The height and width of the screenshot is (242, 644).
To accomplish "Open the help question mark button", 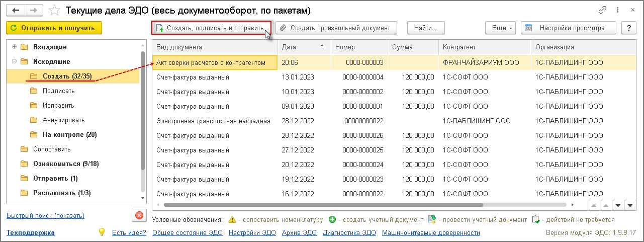I will [x=629, y=28].
